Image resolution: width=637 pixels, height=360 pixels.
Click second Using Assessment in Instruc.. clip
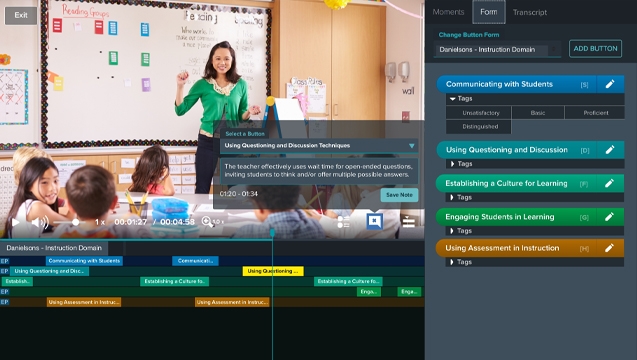click(232, 302)
